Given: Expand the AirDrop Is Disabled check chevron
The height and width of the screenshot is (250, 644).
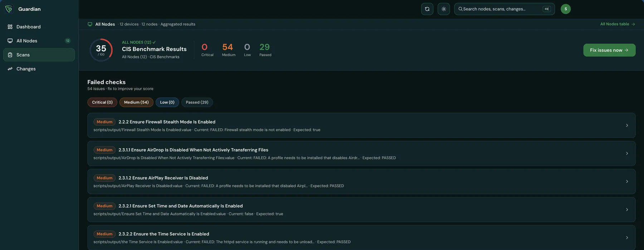Looking at the screenshot, I should 627,154.
